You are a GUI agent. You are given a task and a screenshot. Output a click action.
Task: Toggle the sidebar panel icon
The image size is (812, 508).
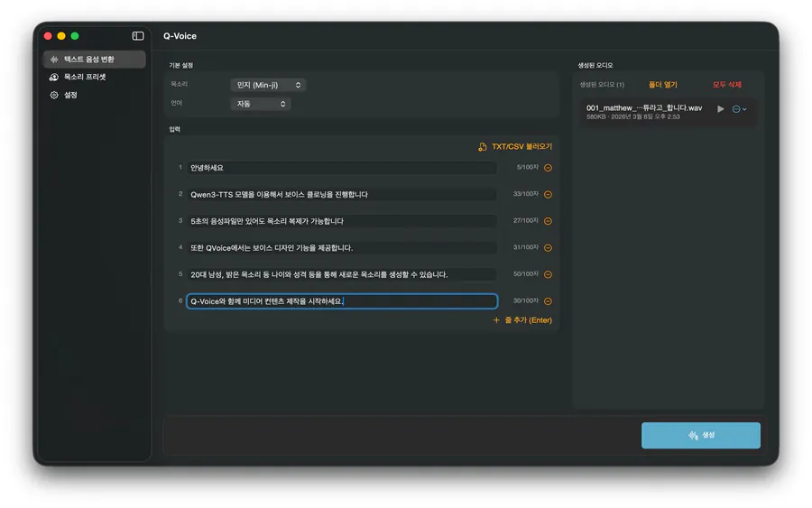(x=138, y=36)
